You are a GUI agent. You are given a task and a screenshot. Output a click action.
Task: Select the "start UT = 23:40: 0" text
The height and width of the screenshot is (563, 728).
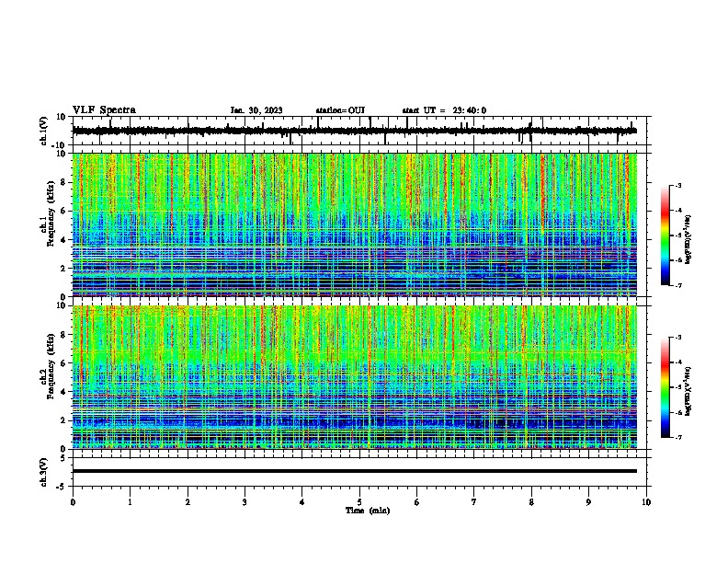(444, 110)
